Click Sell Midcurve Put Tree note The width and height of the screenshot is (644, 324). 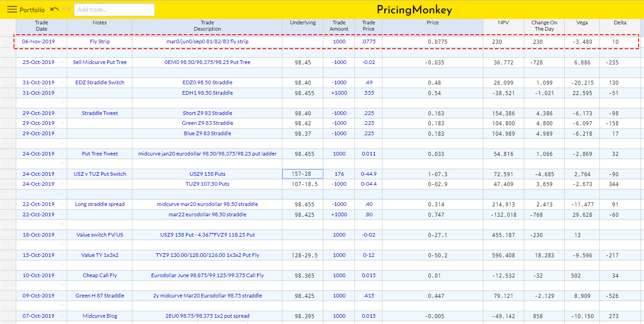[x=100, y=62]
